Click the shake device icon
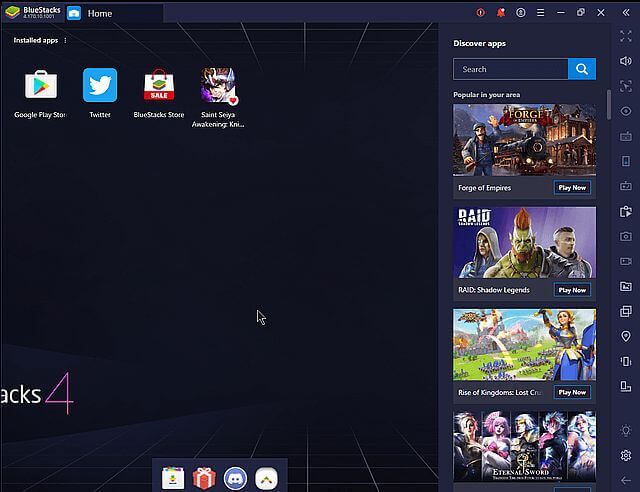 (626, 361)
